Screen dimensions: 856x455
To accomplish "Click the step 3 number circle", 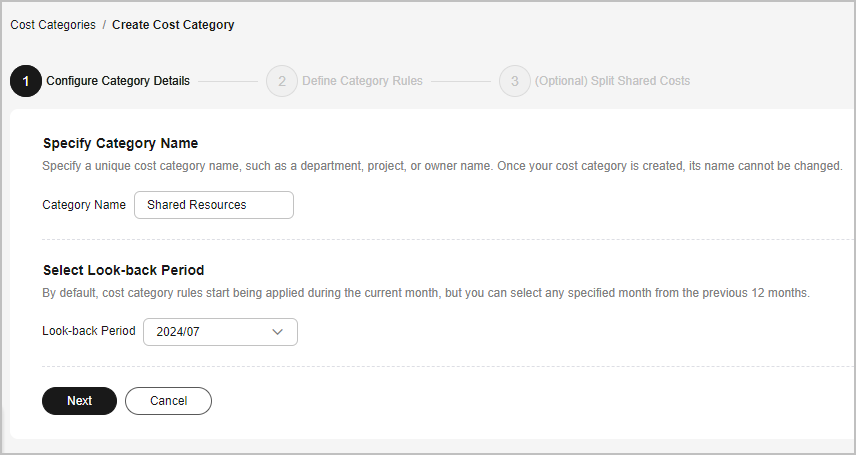I will pos(514,81).
